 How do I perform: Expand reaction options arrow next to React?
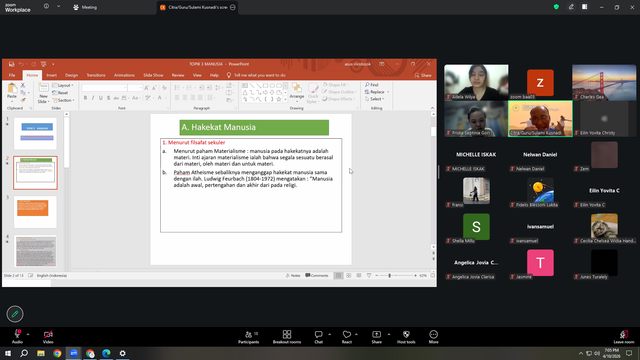(x=356, y=334)
